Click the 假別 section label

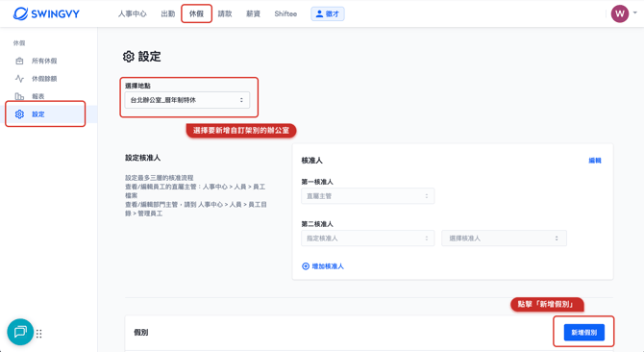click(141, 333)
